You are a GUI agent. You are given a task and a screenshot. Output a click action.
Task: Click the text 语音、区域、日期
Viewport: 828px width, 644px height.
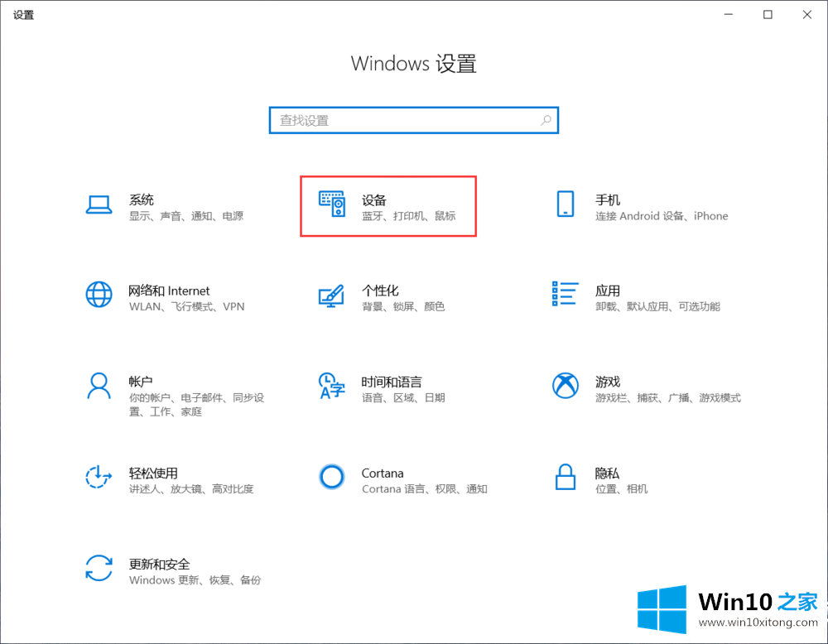403,397
